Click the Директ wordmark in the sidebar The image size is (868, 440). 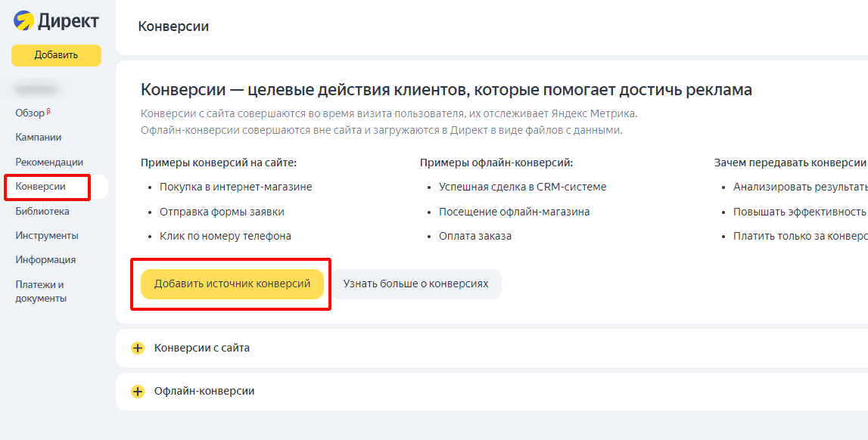coord(69,21)
